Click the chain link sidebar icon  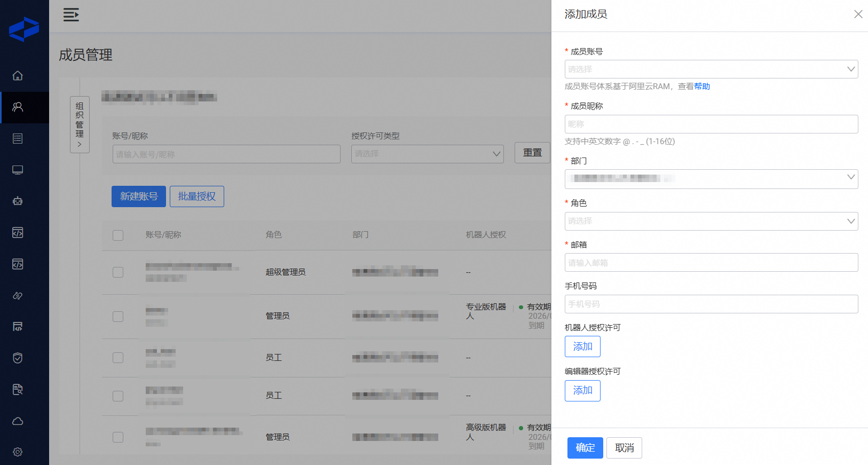[18, 296]
